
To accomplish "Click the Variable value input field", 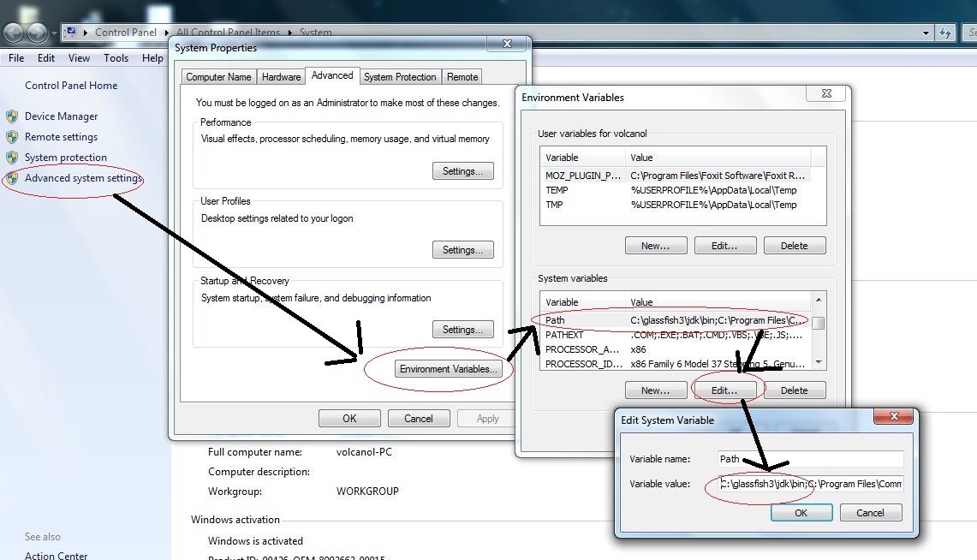I will 811,484.
